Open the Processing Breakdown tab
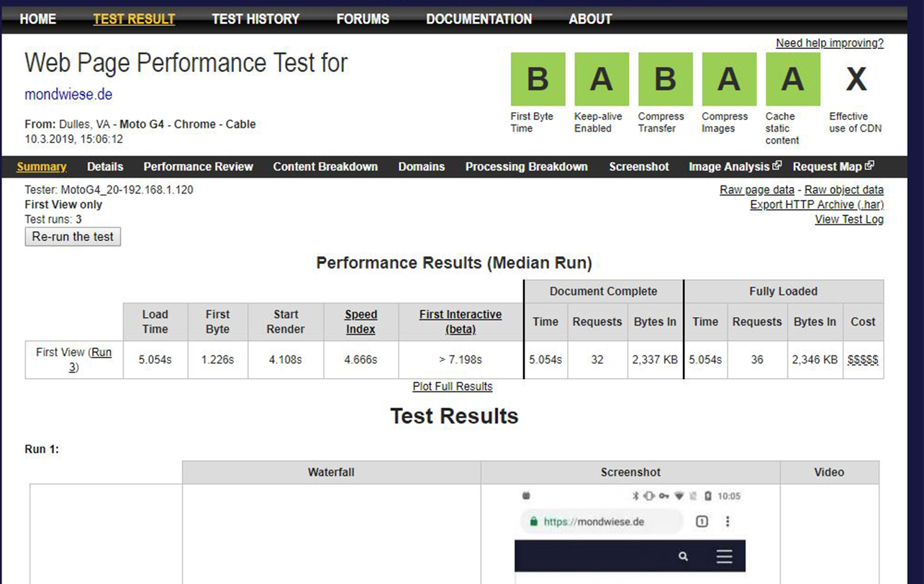 (x=526, y=167)
